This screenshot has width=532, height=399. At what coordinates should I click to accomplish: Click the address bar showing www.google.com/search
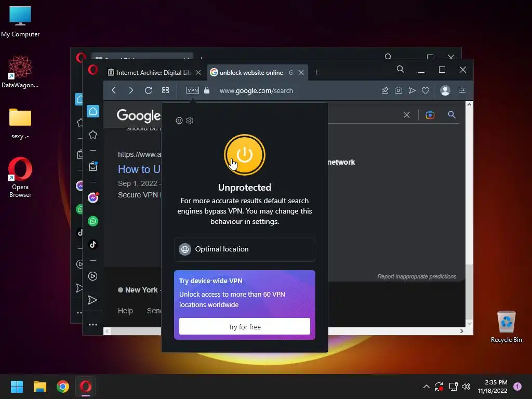point(256,90)
